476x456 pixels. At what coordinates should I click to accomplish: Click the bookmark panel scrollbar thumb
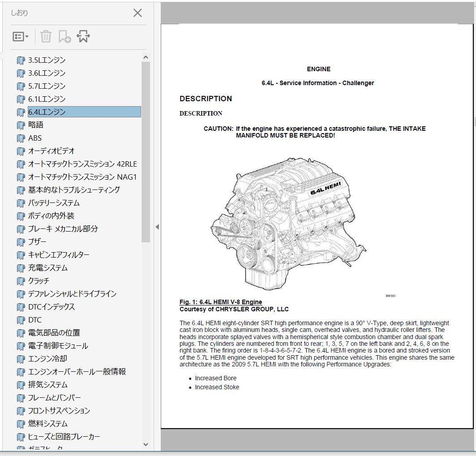[146, 152]
